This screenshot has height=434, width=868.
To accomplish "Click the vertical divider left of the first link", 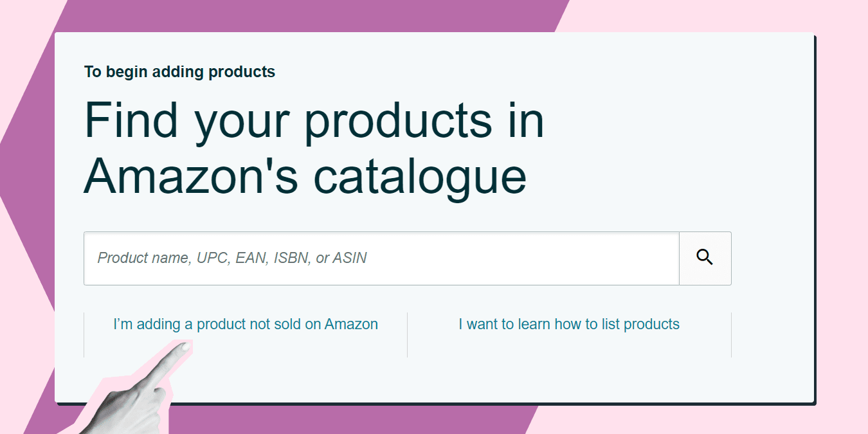I will pyautogui.click(x=84, y=334).
